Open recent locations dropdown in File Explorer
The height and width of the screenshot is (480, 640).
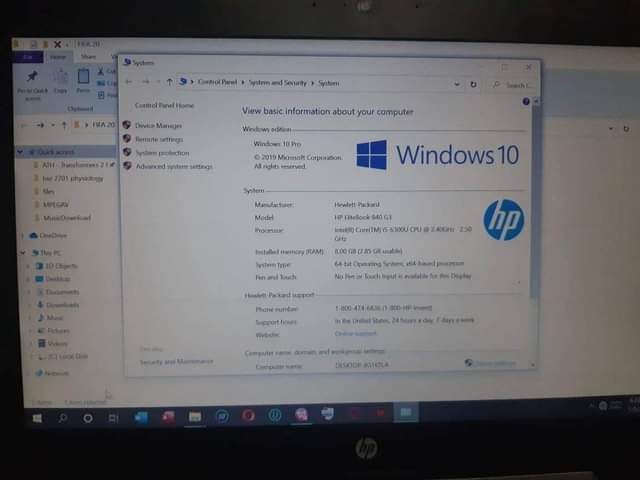click(x=53, y=125)
